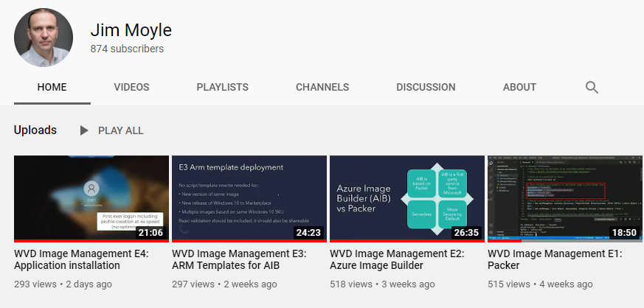Click the 874 subscribers text
Viewport: 644px width, 308px height.
(127, 49)
